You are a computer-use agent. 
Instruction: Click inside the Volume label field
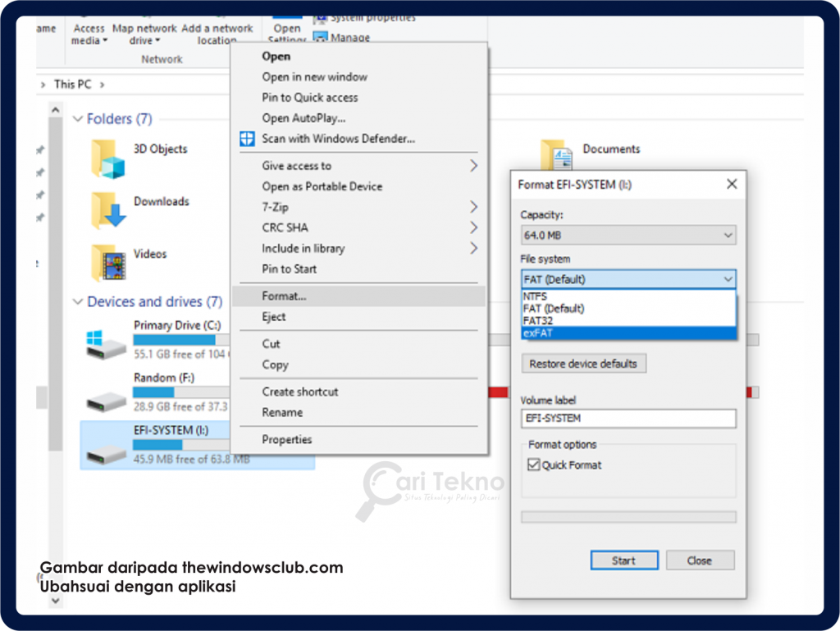(x=628, y=418)
